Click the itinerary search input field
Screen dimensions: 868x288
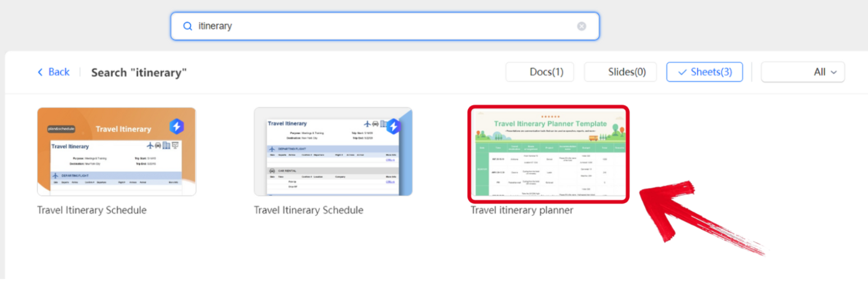(x=385, y=26)
